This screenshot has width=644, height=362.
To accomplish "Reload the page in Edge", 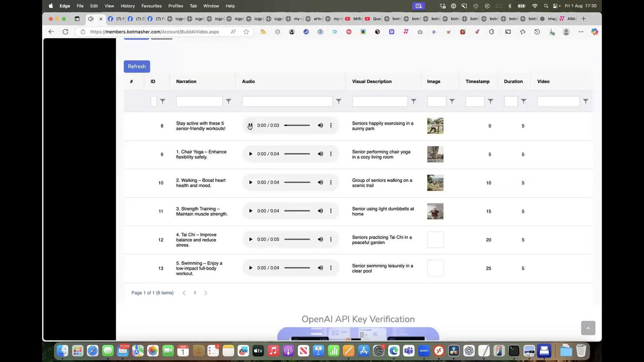I will (65, 32).
